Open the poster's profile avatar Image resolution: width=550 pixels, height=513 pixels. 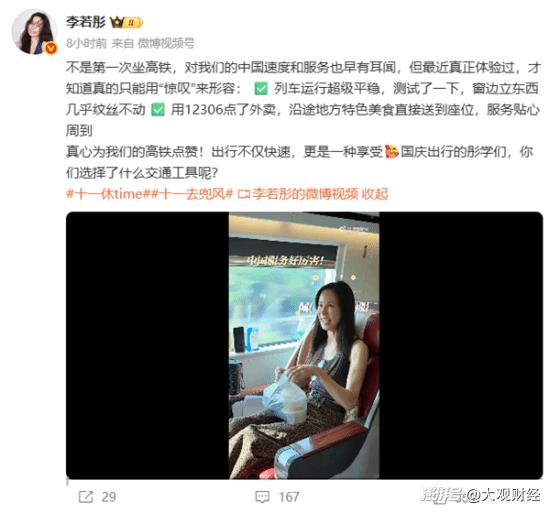point(34,32)
